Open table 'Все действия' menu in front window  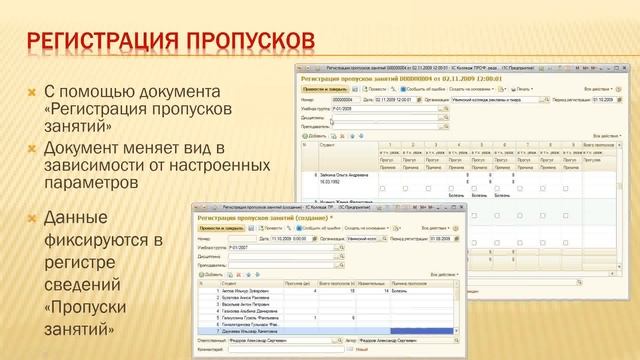444,275
